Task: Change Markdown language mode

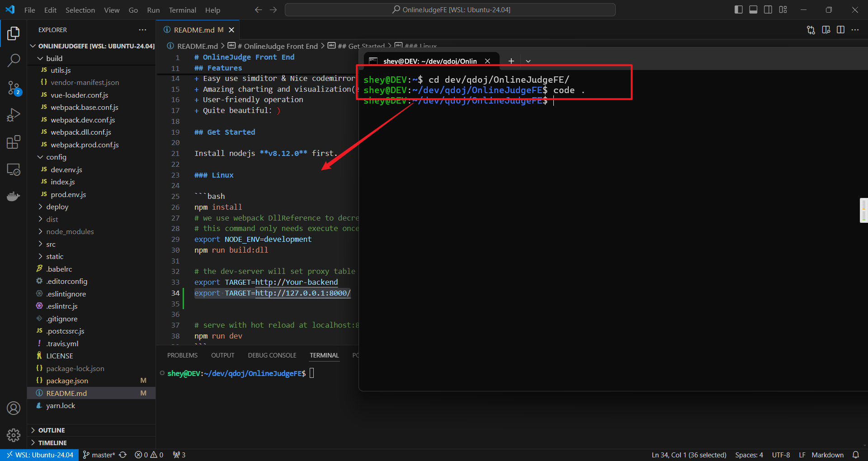Action: 827,455
